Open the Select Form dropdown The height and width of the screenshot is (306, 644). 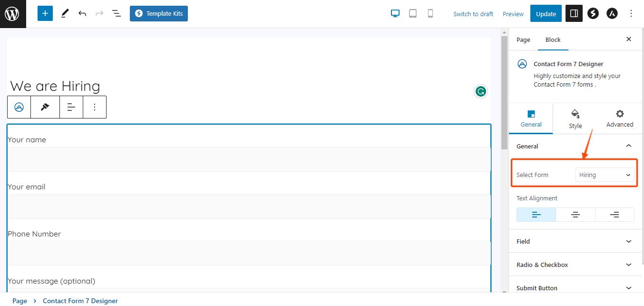(x=605, y=175)
